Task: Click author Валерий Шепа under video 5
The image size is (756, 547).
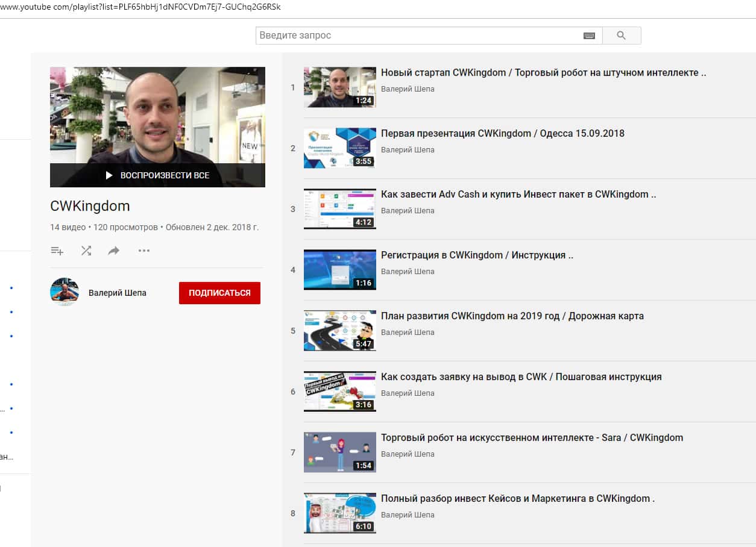Action: 408,333
